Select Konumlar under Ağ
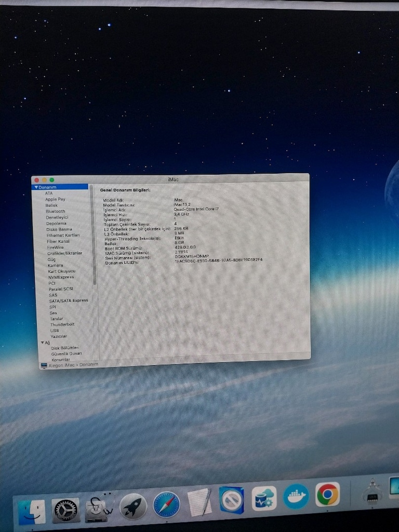 61,360
